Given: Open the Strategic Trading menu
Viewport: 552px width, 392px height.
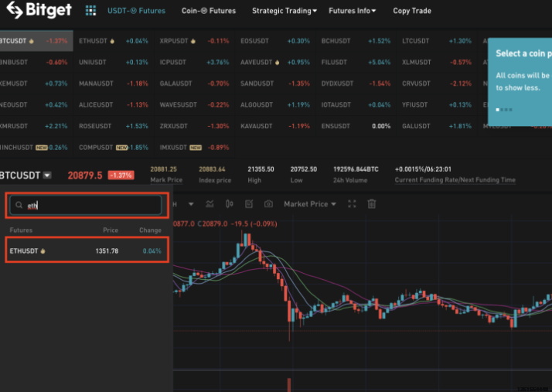Looking at the screenshot, I should click(x=285, y=11).
